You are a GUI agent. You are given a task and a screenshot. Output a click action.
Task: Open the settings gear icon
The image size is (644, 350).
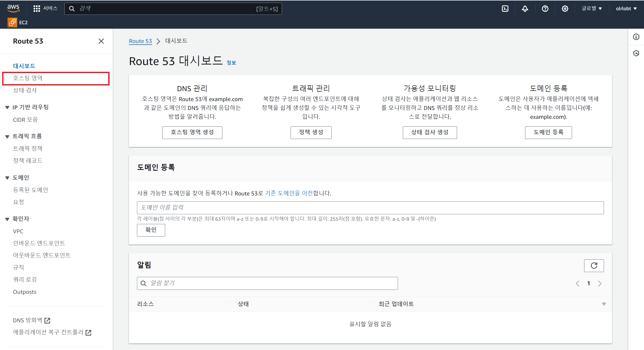(565, 9)
